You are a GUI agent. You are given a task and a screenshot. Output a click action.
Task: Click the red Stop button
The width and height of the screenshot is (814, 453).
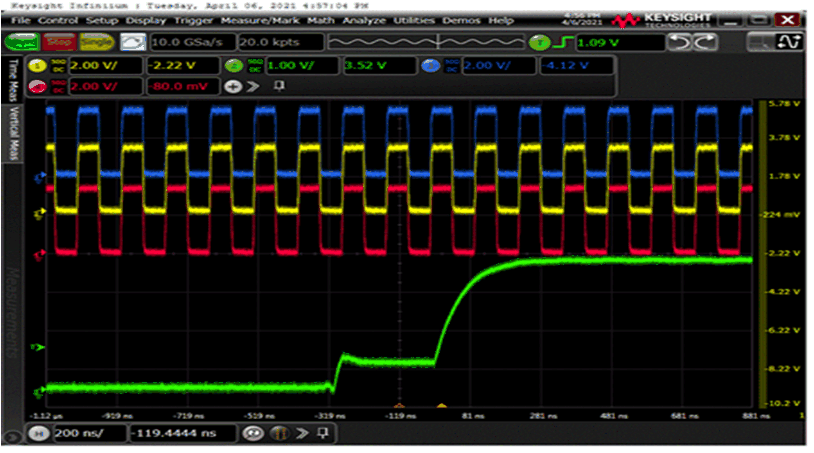pyautogui.click(x=59, y=41)
